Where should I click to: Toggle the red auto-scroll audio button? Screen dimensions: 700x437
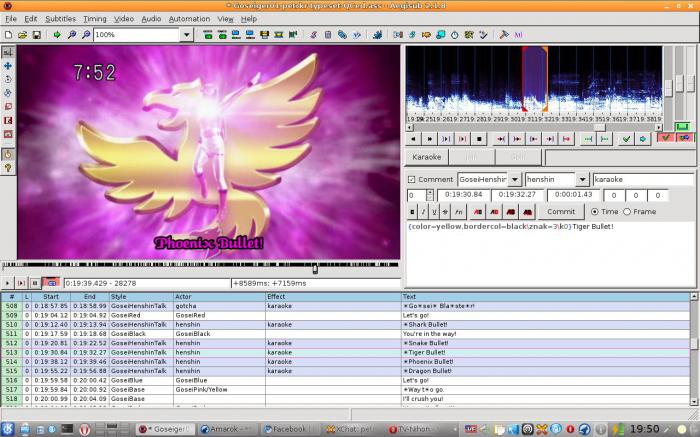point(684,138)
